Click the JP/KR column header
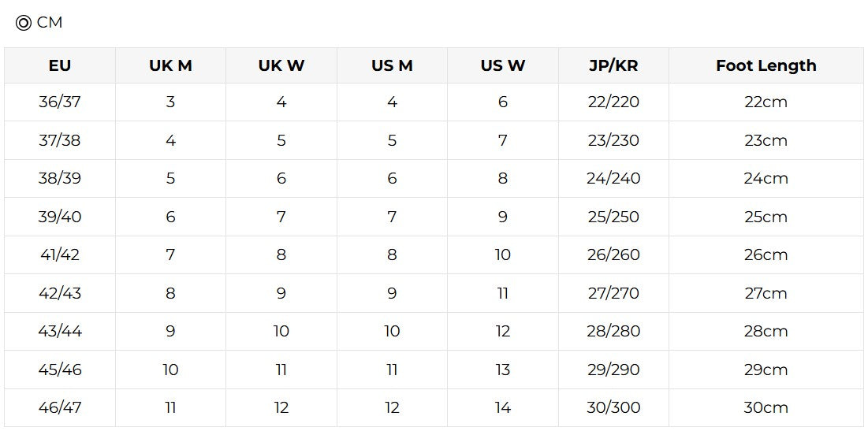Image resolution: width=868 pixels, height=431 pixels. (613, 65)
